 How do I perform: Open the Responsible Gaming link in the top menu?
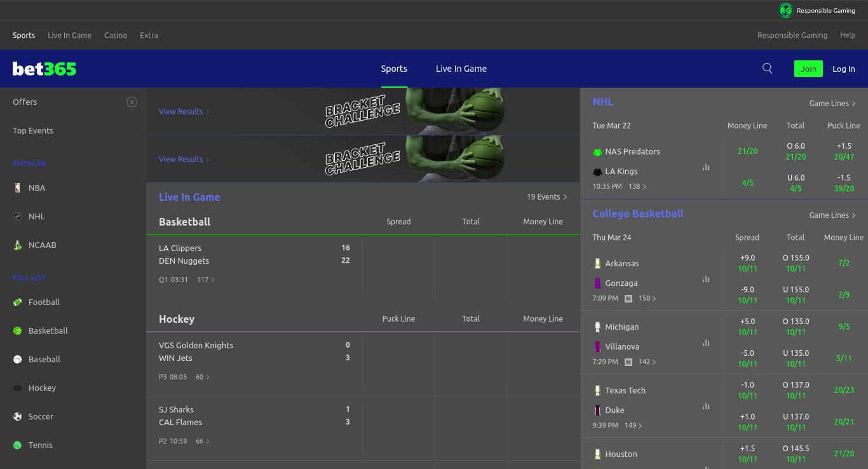tap(792, 35)
